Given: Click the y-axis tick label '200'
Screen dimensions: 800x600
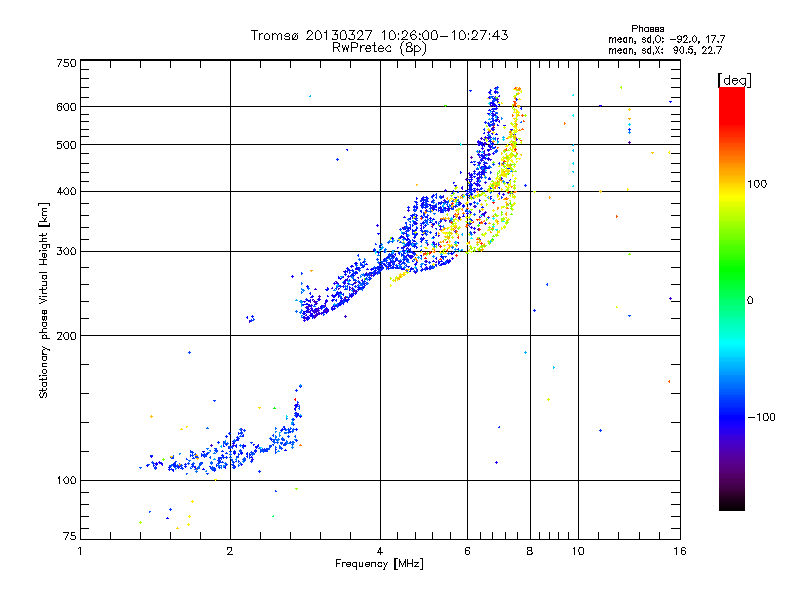Looking at the screenshot, I should (x=66, y=336).
